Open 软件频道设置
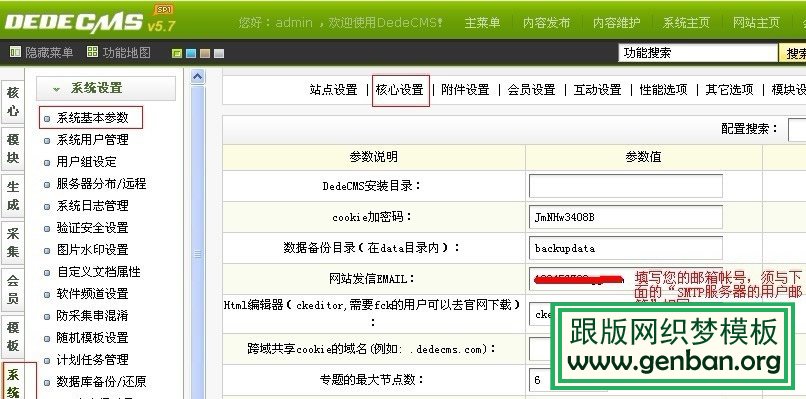This screenshot has height=399, width=806. click(x=93, y=294)
